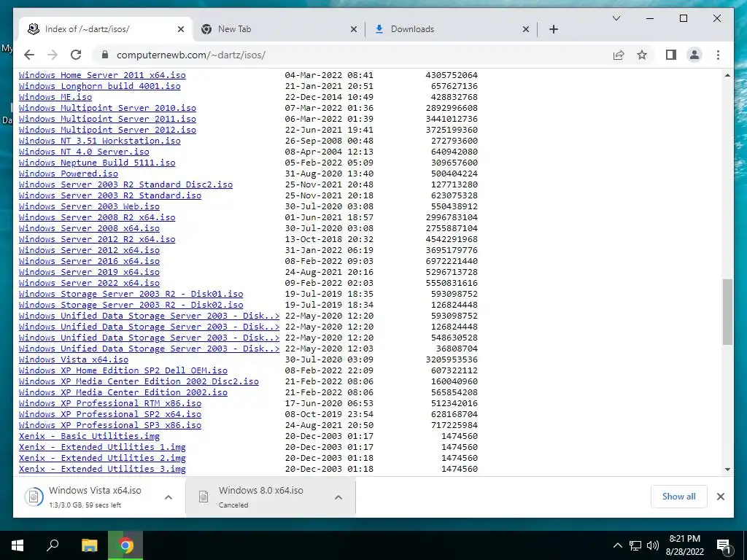Download Windows Multipoint Server 2012.iso
This screenshot has width=747, height=560.
107,130
